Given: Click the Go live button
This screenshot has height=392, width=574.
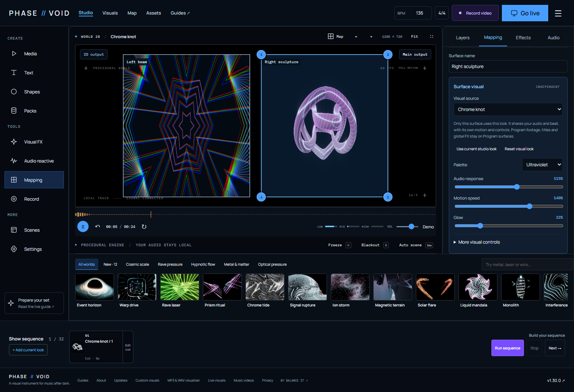Looking at the screenshot, I should 525,13.
